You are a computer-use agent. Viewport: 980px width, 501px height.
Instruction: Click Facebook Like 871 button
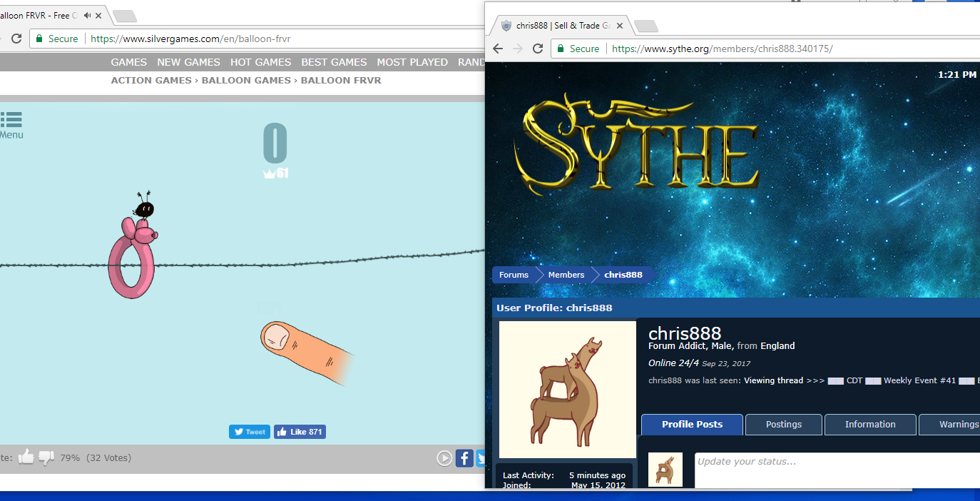(x=300, y=432)
